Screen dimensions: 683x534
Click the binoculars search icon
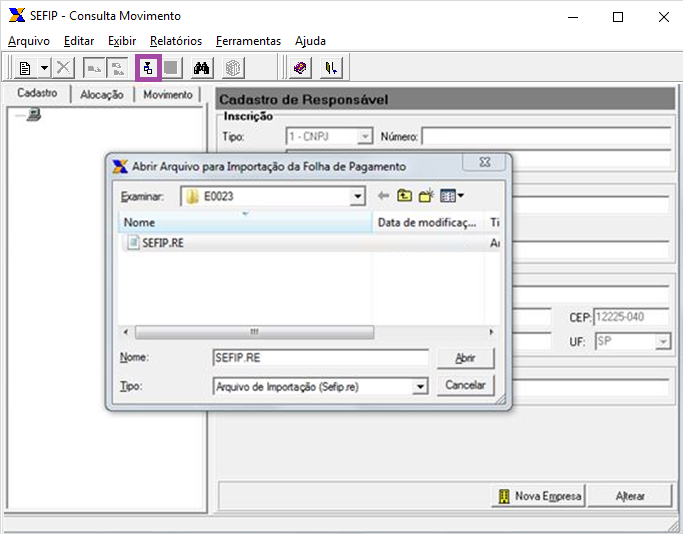pos(202,68)
